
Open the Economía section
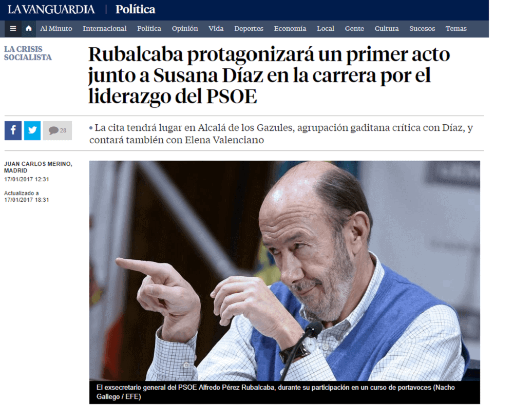290,28
